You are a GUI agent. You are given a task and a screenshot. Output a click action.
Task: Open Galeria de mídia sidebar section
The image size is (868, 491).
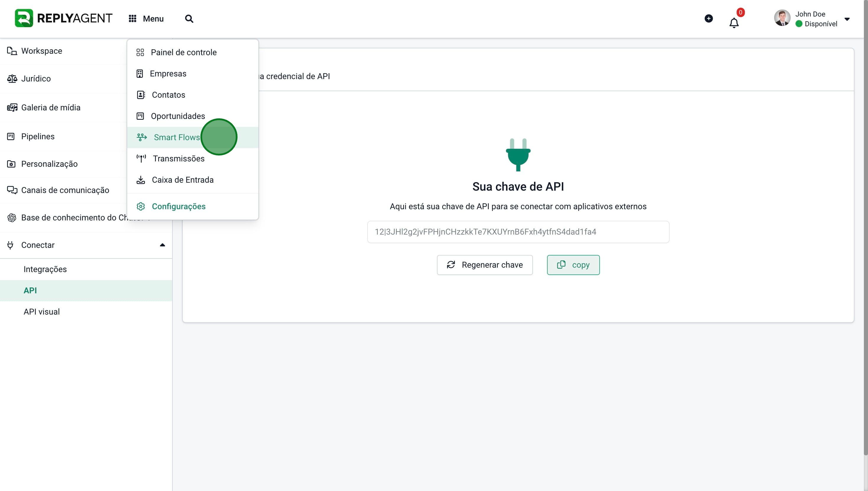(x=63, y=108)
